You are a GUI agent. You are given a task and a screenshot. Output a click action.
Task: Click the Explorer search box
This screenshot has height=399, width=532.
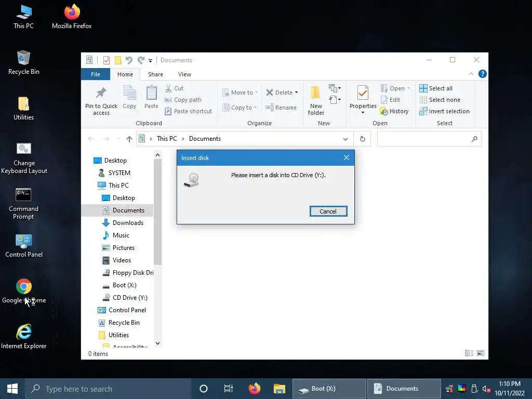429,139
